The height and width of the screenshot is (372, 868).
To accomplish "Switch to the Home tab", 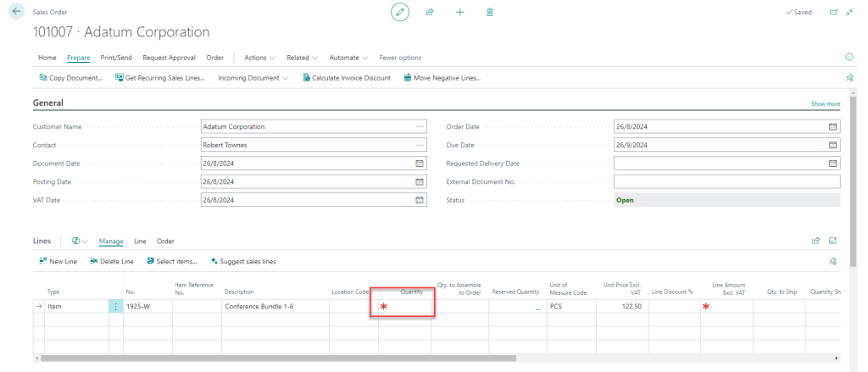I will click(x=47, y=58).
